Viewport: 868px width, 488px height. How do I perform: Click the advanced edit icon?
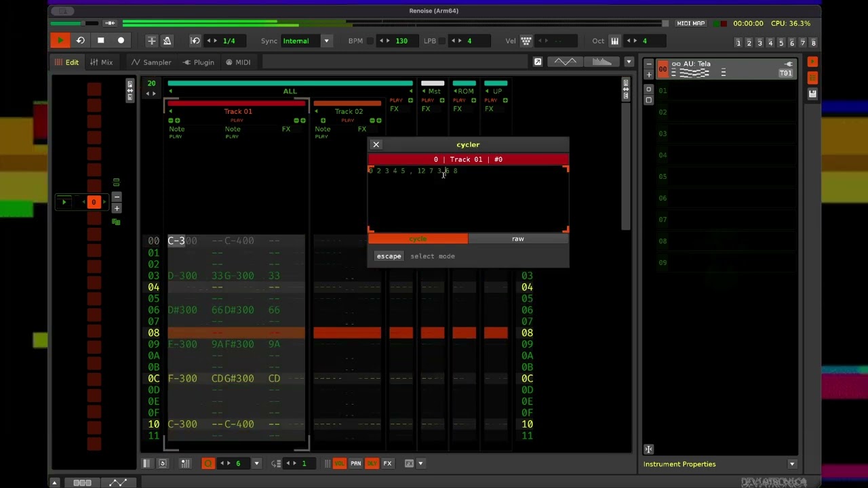pyautogui.click(x=162, y=464)
